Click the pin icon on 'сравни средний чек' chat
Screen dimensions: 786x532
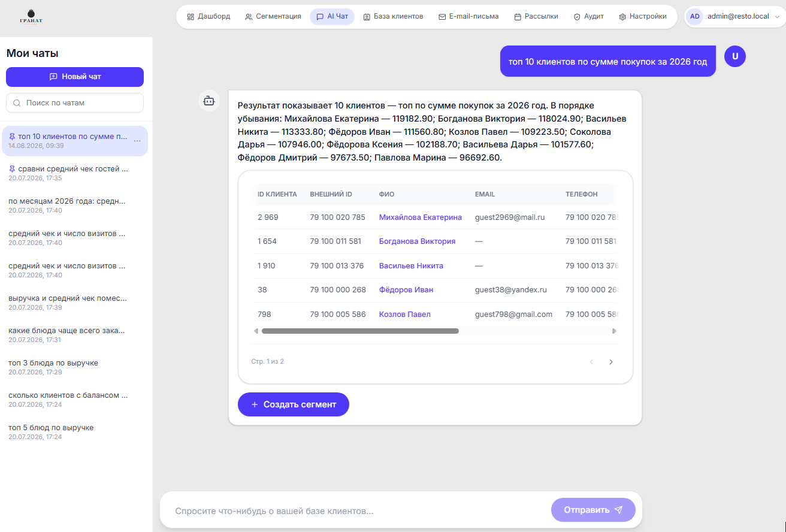(12, 169)
